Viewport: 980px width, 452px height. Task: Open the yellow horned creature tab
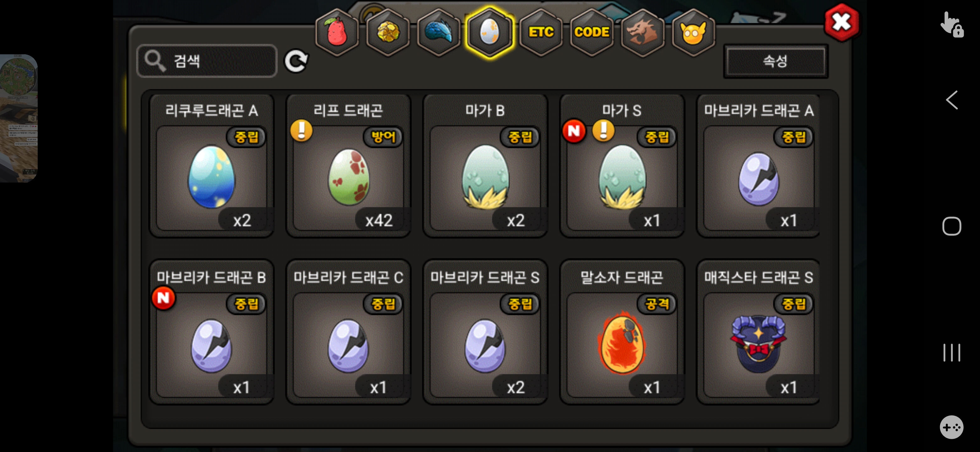point(694,33)
